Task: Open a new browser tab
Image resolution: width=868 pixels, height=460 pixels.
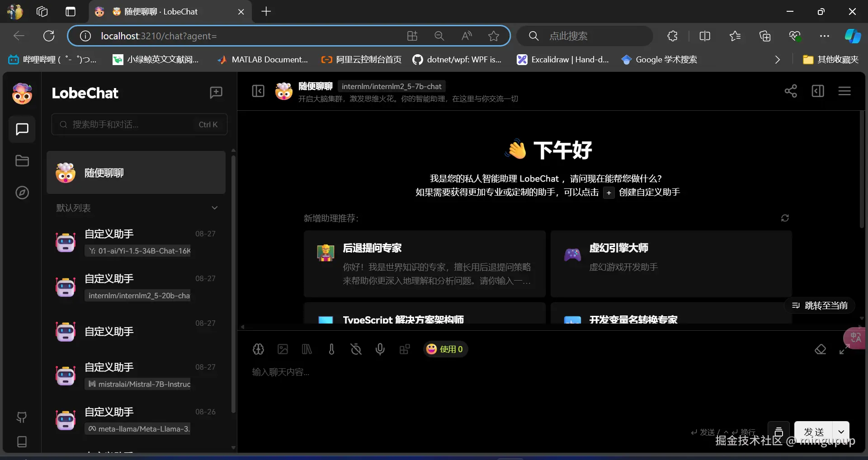Action: (266, 12)
